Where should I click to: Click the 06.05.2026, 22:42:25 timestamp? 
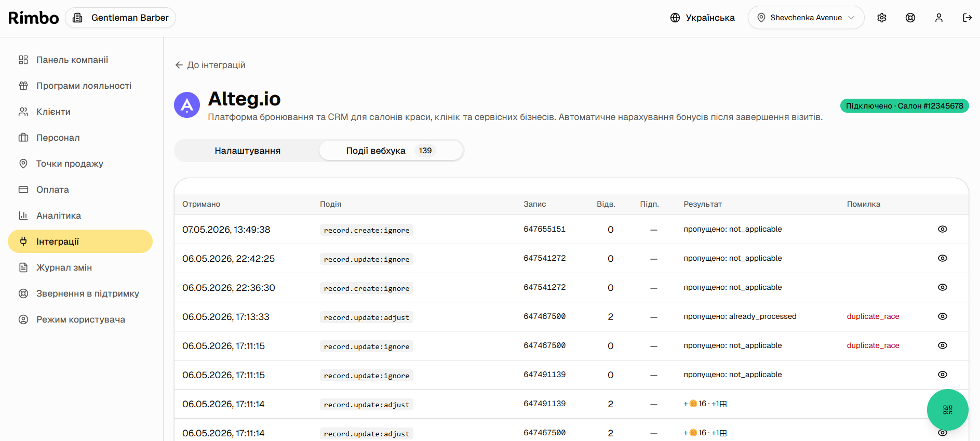coord(229,259)
